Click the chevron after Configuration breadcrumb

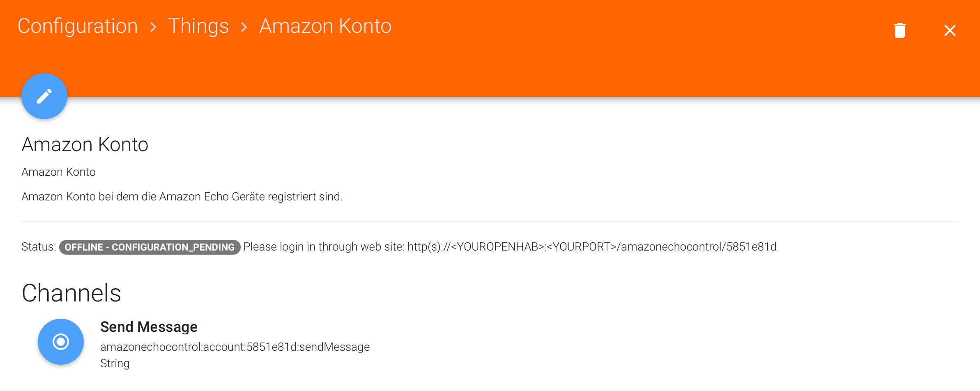coord(154,27)
